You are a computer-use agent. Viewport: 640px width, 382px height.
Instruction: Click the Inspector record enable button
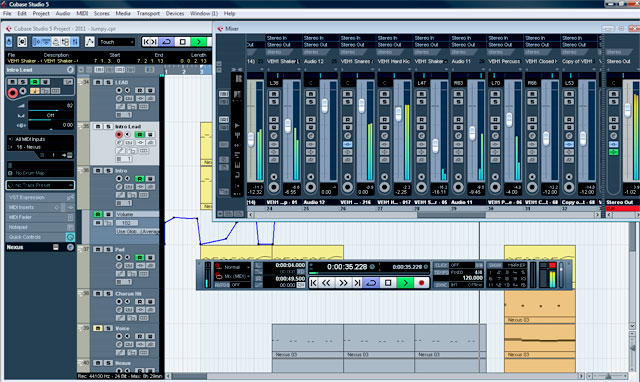coord(13,93)
